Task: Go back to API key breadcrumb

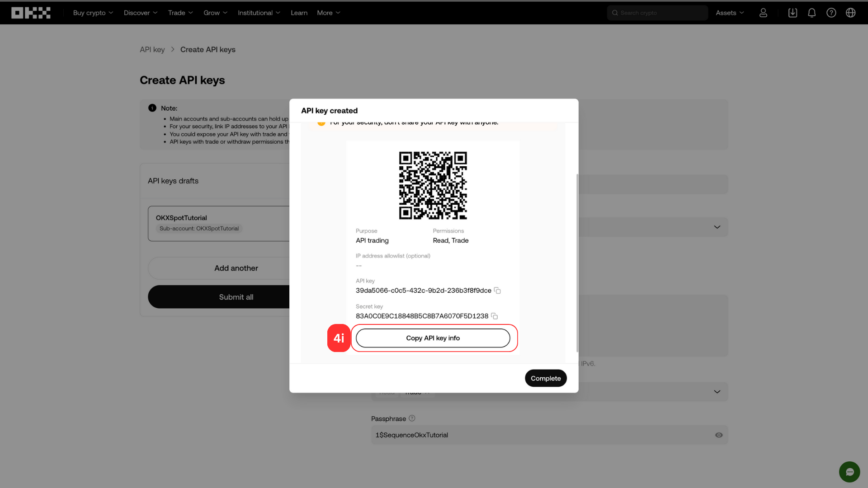Action: click(x=152, y=50)
